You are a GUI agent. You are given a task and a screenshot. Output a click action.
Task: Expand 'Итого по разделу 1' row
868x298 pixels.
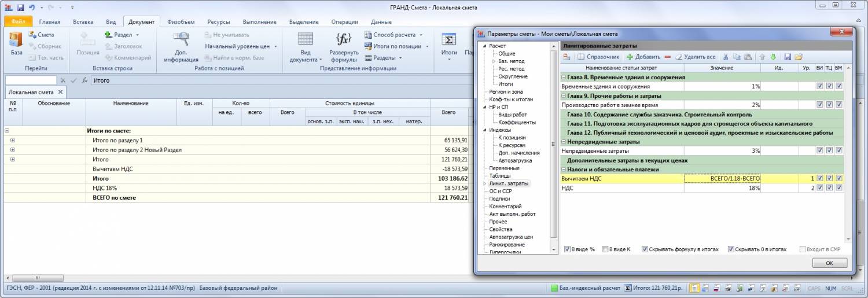pos(13,141)
